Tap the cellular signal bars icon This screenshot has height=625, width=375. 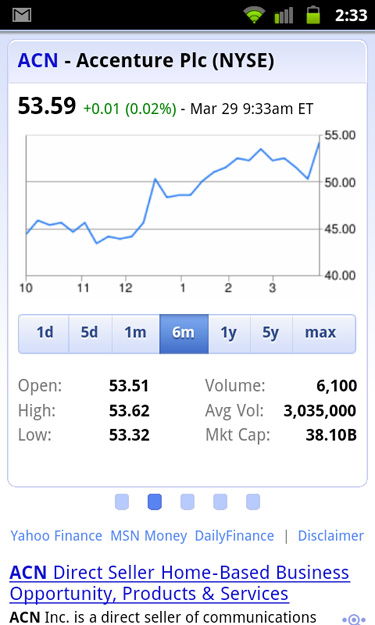(x=284, y=15)
